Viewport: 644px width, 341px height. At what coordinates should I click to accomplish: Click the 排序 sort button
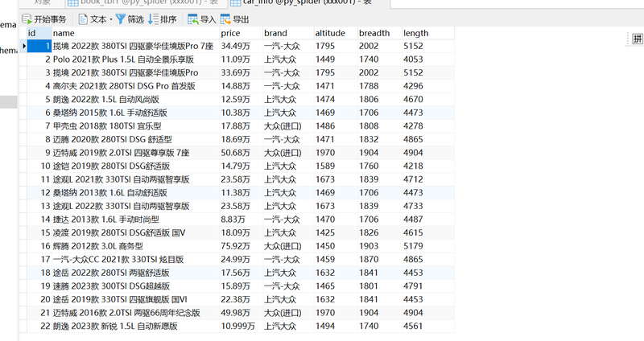[x=163, y=19]
